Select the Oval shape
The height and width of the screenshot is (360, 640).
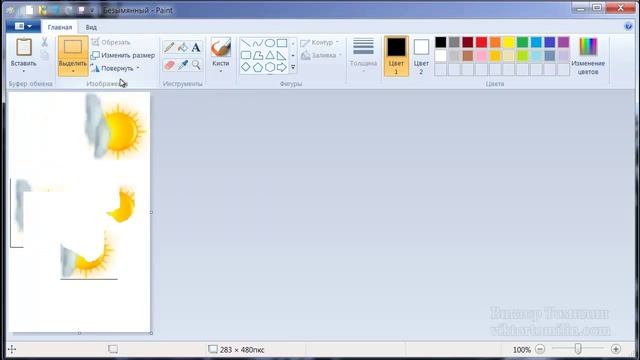270,43
